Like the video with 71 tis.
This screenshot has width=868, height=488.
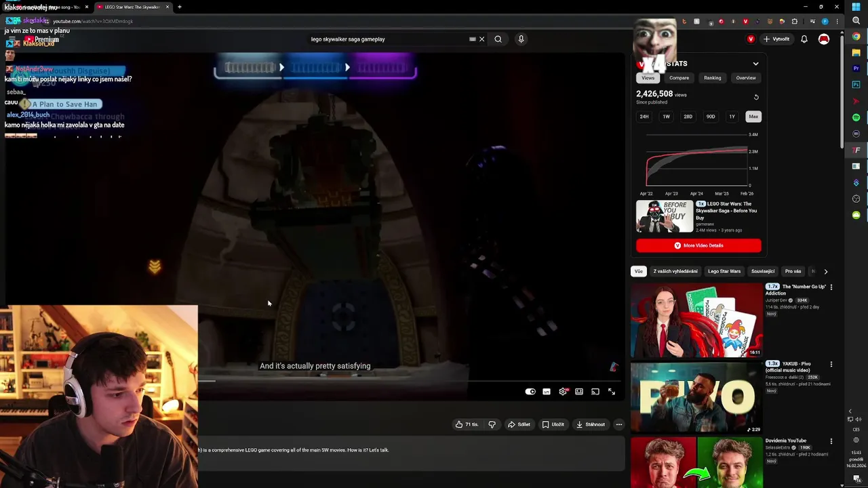click(x=467, y=424)
